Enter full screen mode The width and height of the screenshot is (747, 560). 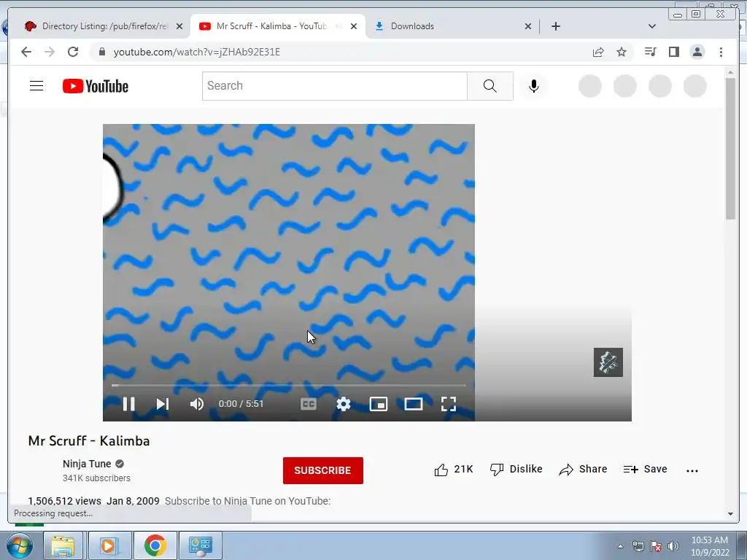(x=449, y=404)
